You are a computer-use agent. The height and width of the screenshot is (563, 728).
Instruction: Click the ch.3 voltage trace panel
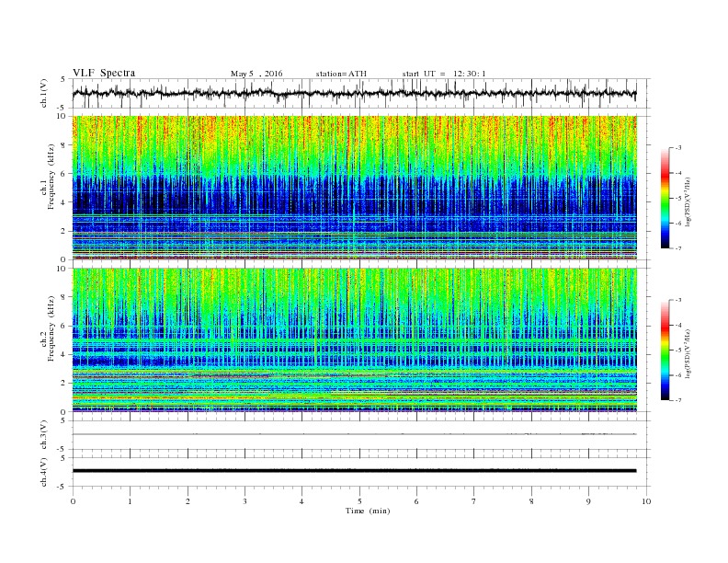pyautogui.click(x=361, y=435)
